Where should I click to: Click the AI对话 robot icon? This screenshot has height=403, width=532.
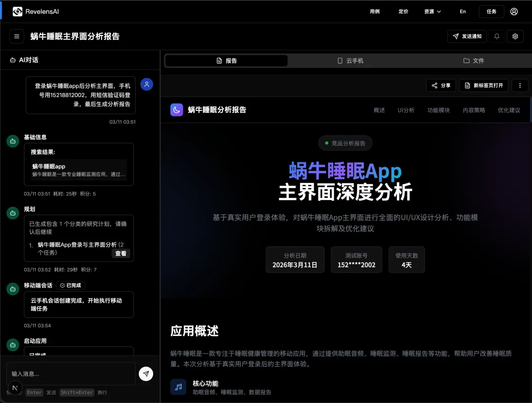point(12,60)
